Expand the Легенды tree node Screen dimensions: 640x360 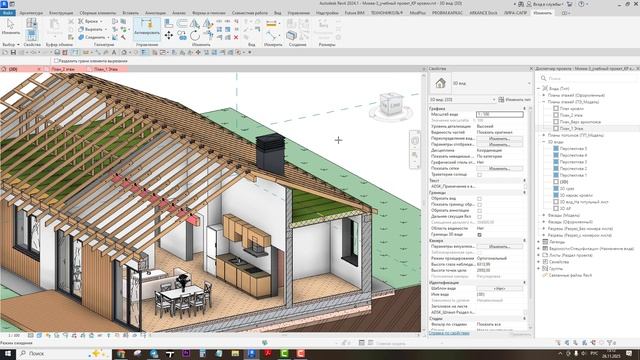point(539,242)
